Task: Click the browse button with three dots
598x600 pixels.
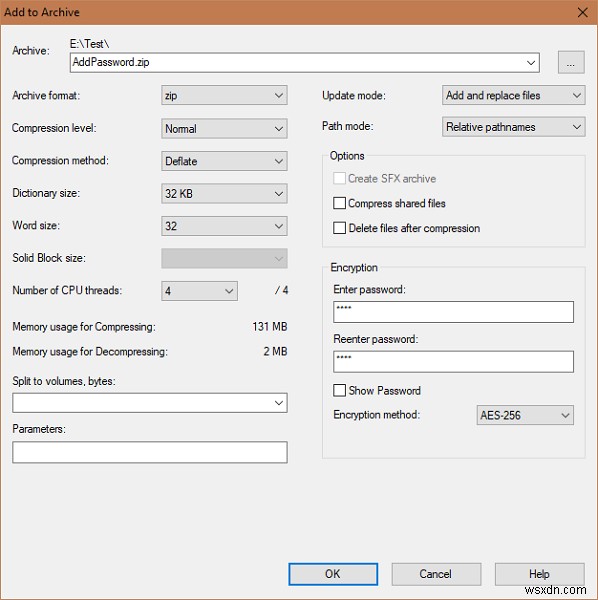Action: (x=571, y=62)
